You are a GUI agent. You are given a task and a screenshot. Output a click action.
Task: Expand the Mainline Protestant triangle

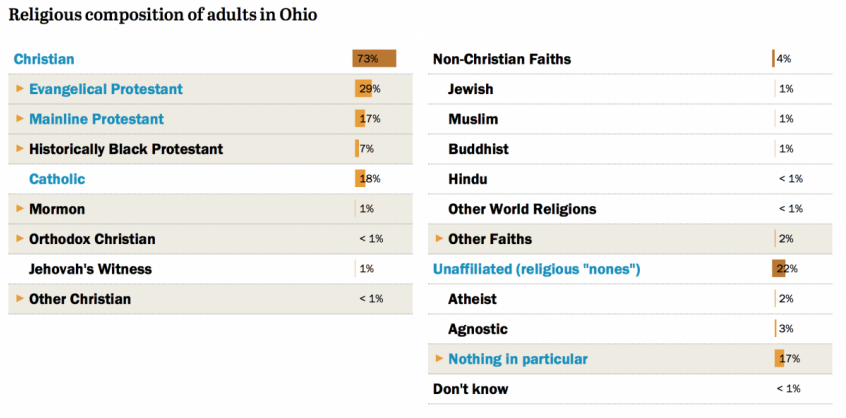(20, 119)
